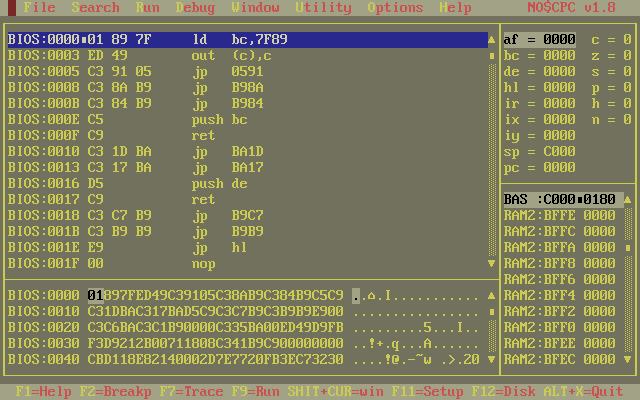The image size is (640, 400).
Task: Open the File menu
Action: click(40, 8)
